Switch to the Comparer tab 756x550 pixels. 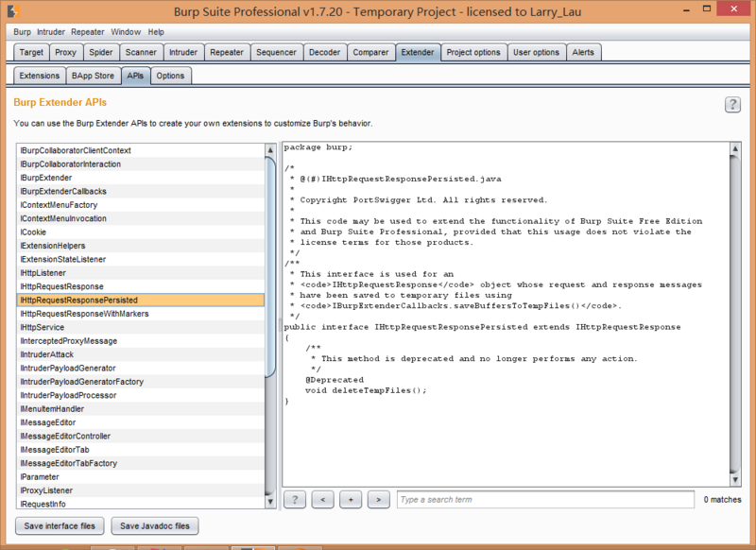[370, 52]
